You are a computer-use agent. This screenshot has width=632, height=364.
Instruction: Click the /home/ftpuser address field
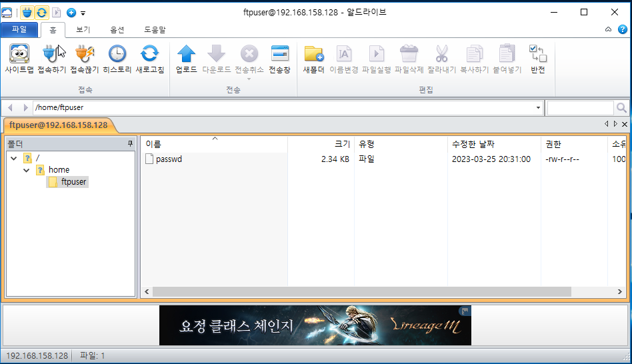283,107
